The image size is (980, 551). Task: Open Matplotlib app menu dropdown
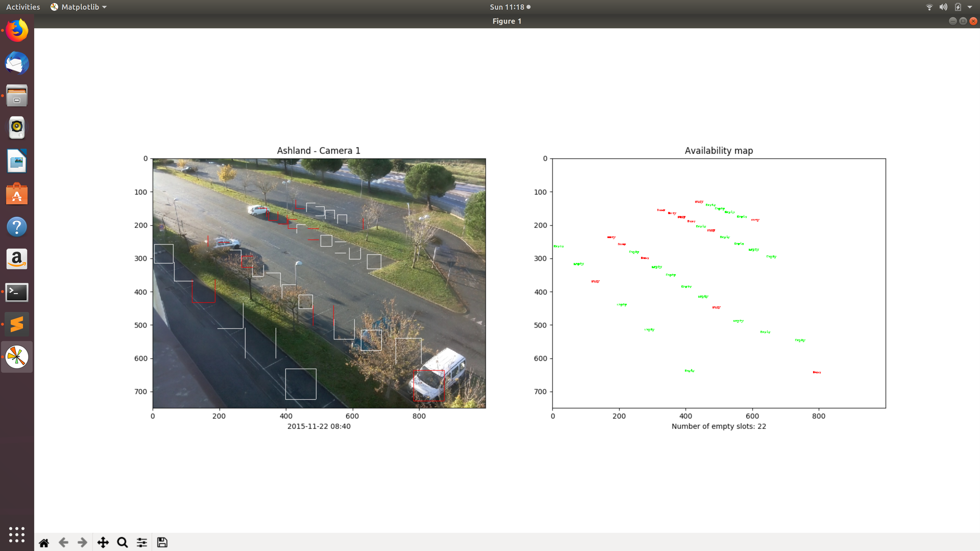coord(79,7)
